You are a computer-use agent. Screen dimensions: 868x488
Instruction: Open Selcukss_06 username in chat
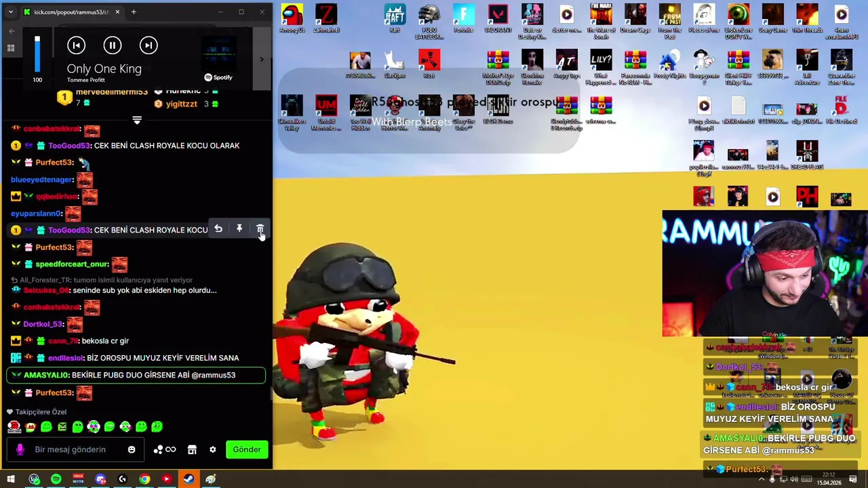pos(46,290)
